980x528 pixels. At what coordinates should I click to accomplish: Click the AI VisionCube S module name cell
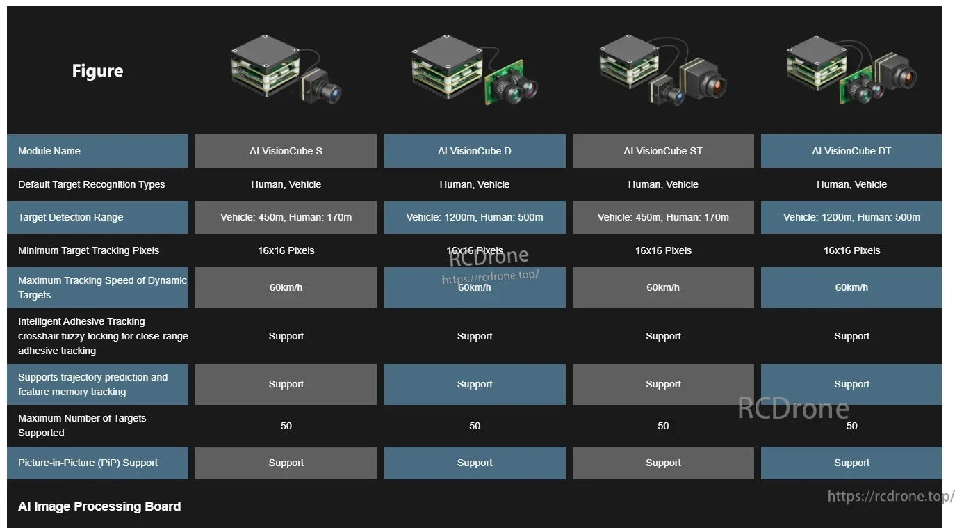tap(286, 151)
